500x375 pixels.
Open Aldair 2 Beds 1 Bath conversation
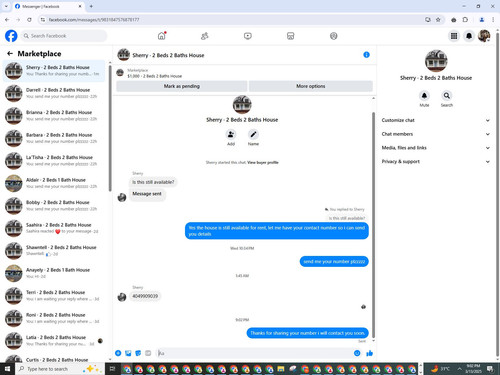tap(54, 183)
